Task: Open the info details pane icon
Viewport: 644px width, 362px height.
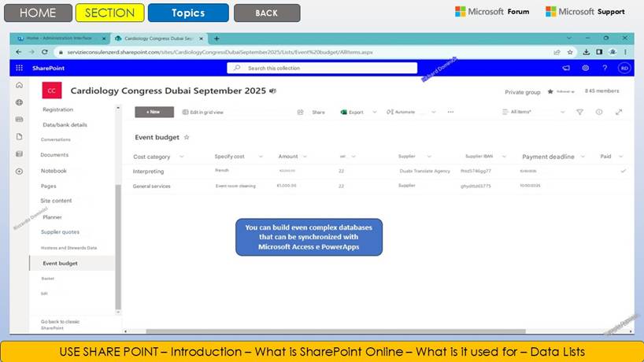Action: (x=599, y=112)
